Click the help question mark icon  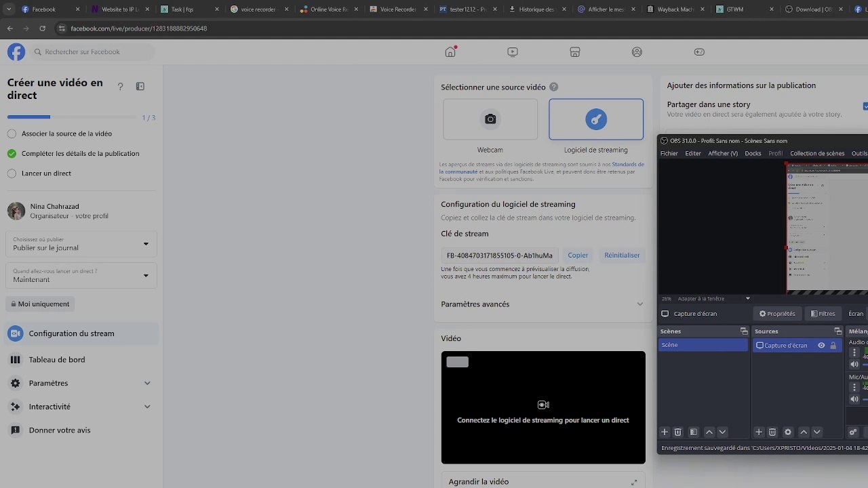[x=121, y=87]
